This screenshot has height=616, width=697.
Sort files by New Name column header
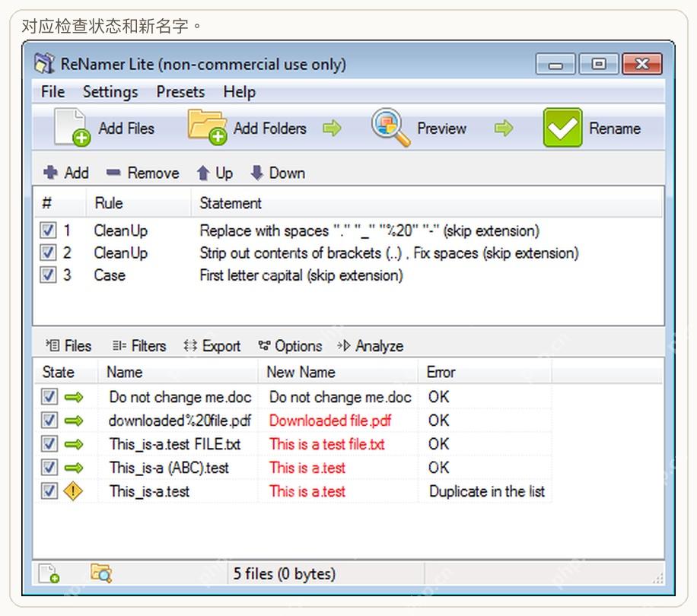pos(338,372)
